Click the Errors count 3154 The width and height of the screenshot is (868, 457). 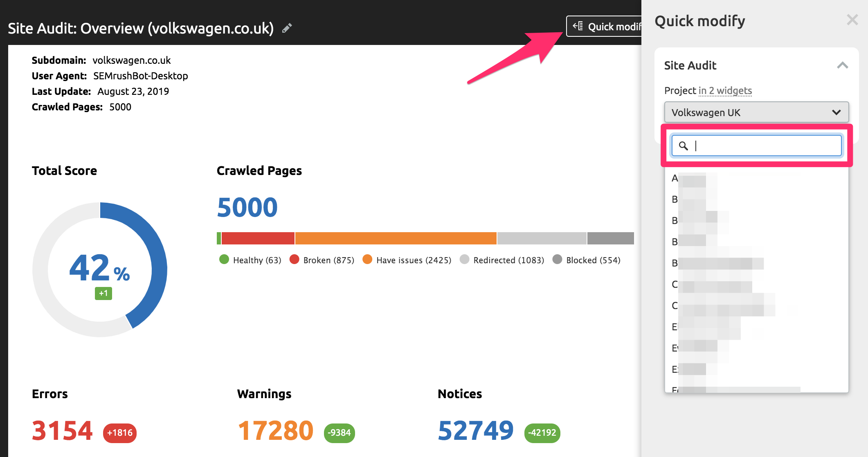(x=62, y=431)
